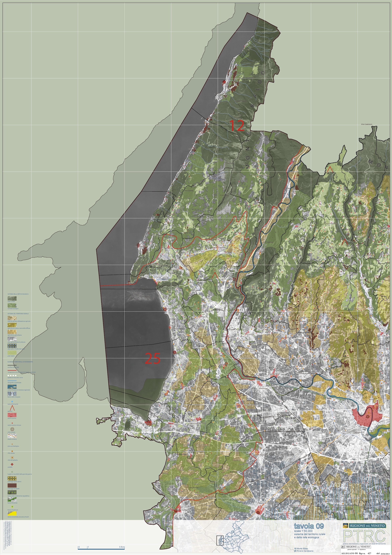Viewport: 392px width, 555px height.
Task: Click the Regione del Veneto lion emblem
Action: tap(346, 525)
